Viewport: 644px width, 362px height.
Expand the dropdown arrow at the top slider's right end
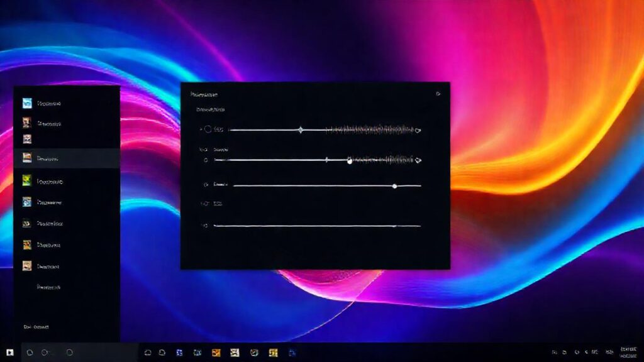click(417, 131)
